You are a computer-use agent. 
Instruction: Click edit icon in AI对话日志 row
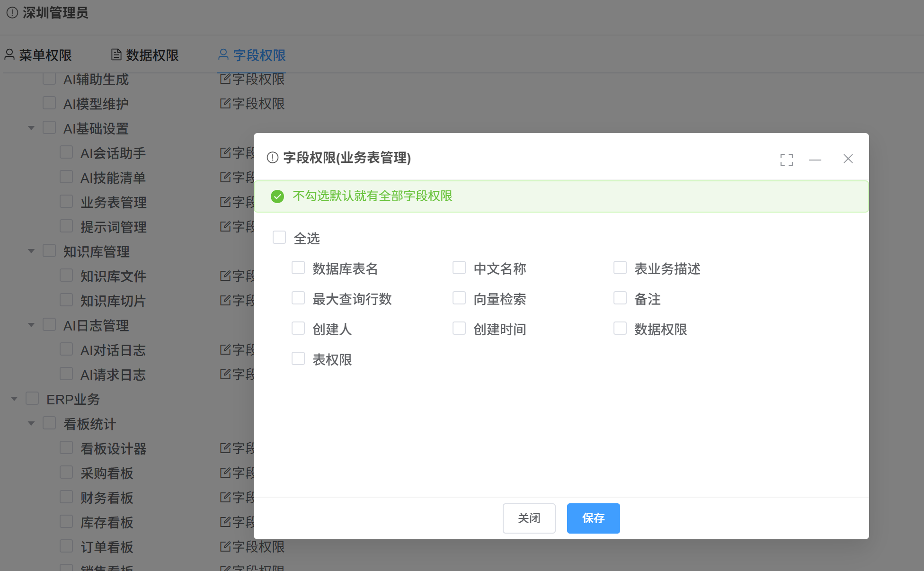pyautogui.click(x=225, y=349)
